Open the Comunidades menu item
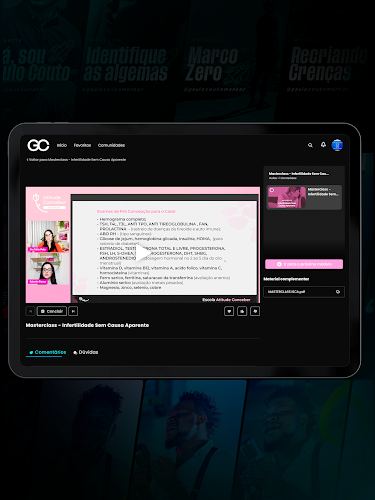375x500 pixels. click(x=111, y=145)
